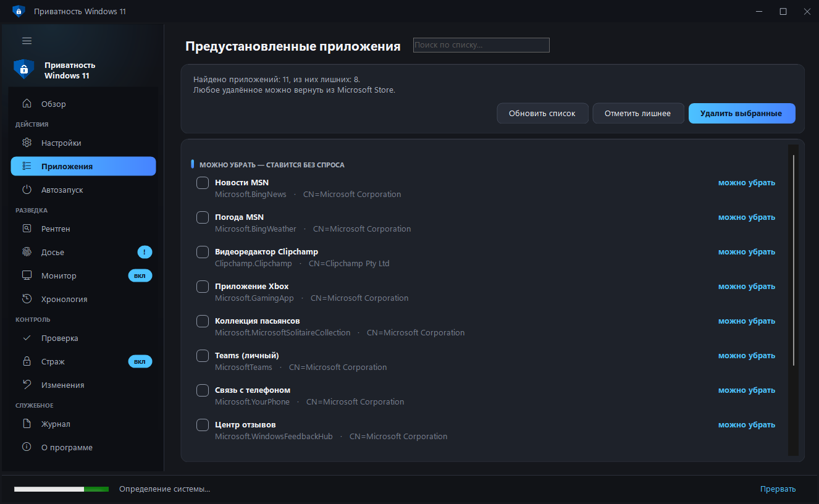Click the system detection progress bar
This screenshot has width=819, height=504.
click(x=61, y=489)
